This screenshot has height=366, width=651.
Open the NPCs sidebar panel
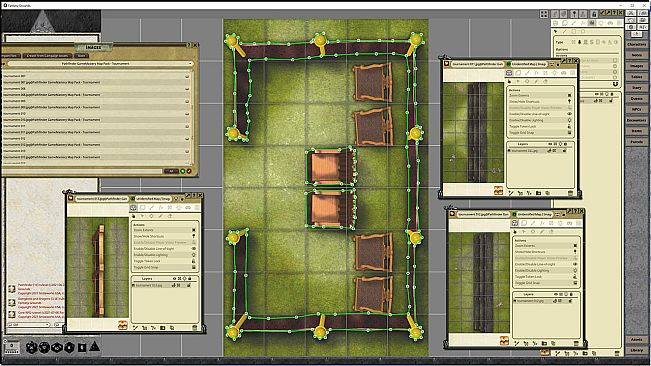(636, 109)
